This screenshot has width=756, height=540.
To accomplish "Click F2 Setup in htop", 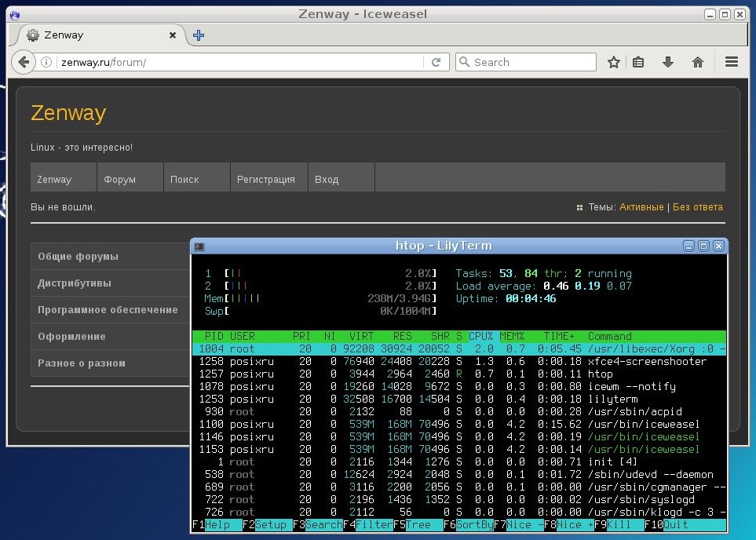I will (x=267, y=524).
